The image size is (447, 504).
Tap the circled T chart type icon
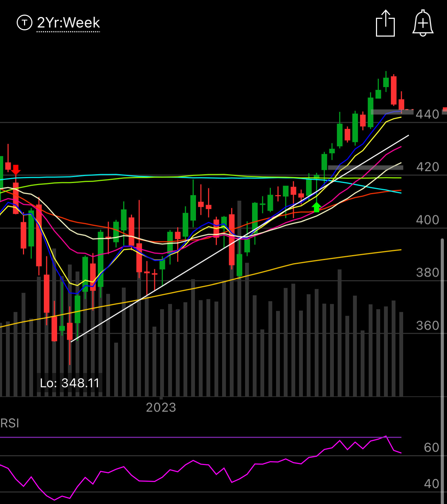[x=24, y=23]
